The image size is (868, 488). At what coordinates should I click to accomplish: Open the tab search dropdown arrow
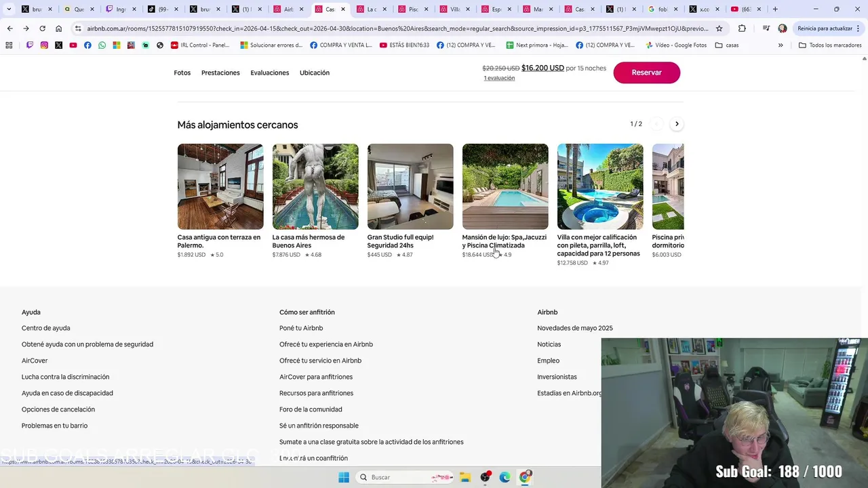click(x=9, y=9)
